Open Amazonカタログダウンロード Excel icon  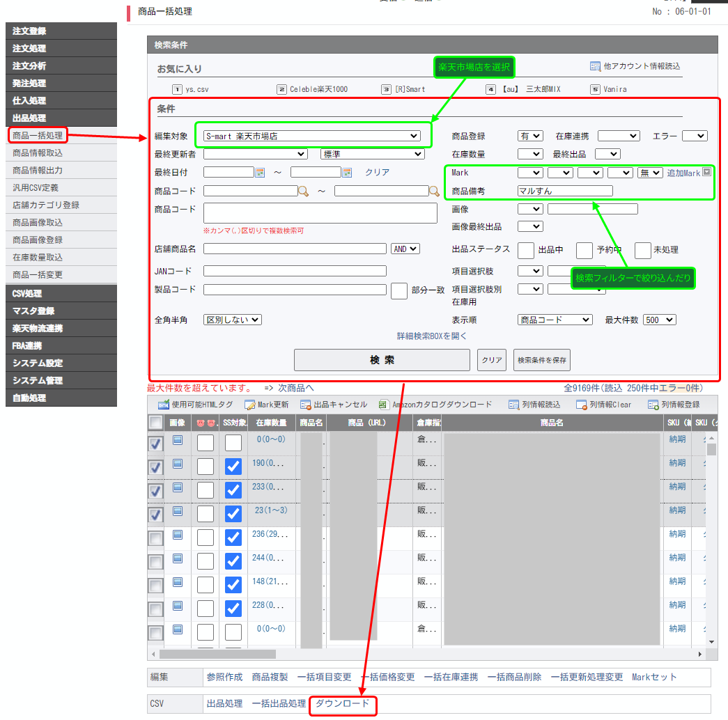point(384,405)
